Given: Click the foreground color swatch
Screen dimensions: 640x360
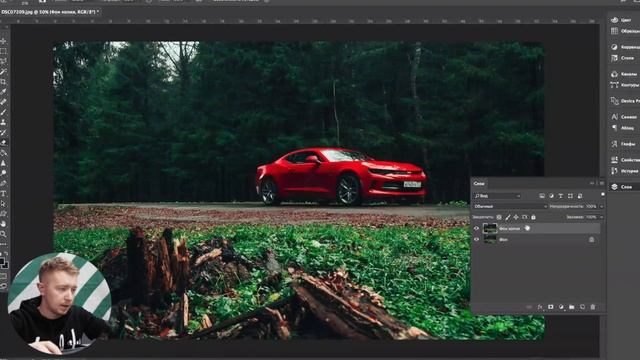Looking at the screenshot, I should coord(2,261).
